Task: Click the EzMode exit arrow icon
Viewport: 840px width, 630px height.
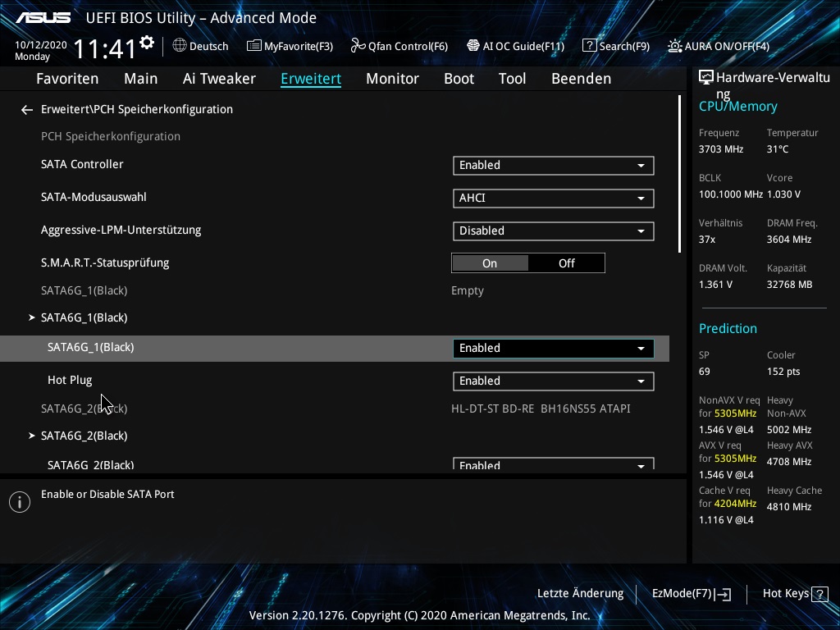Action: [x=724, y=594]
